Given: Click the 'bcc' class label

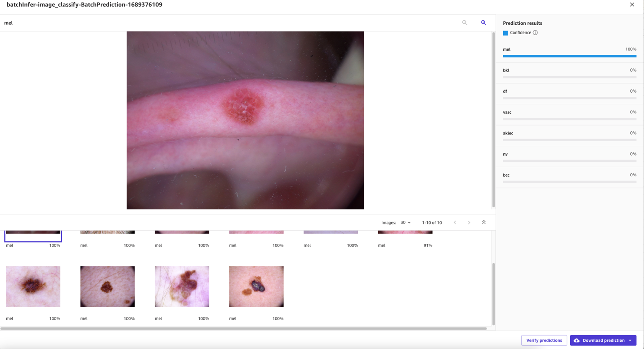Looking at the screenshot, I should pyautogui.click(x=506, y=175).
